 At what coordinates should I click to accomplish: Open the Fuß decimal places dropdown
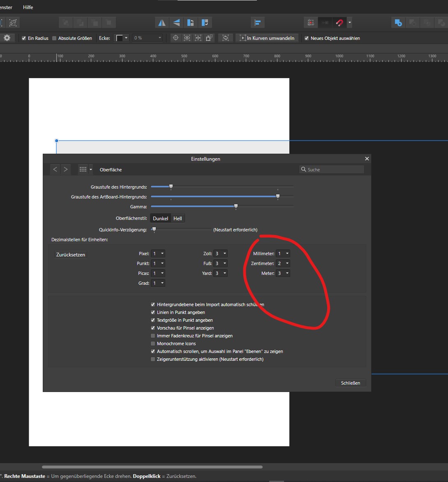(220, 263)
